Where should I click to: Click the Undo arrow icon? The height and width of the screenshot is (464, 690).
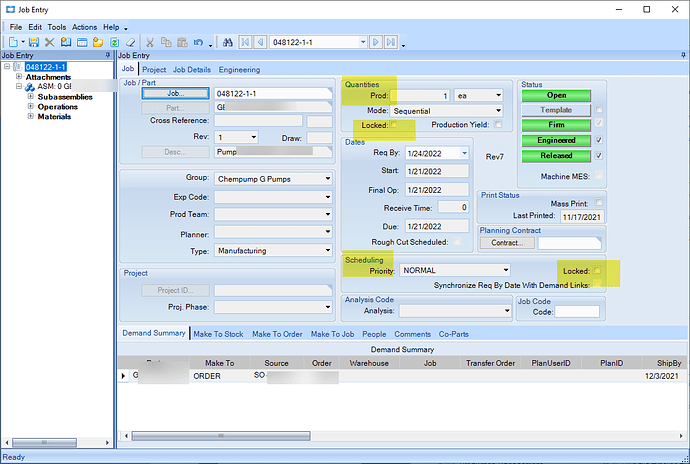coord(198,42)
